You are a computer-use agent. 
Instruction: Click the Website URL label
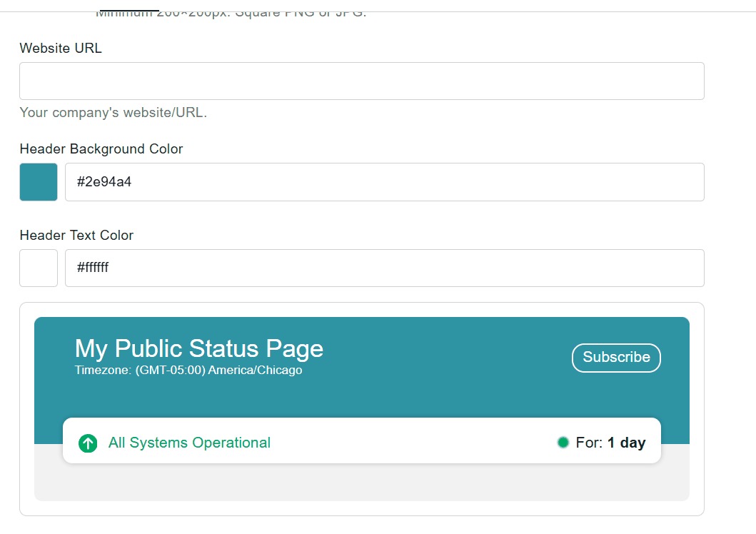tap(61, 49)
